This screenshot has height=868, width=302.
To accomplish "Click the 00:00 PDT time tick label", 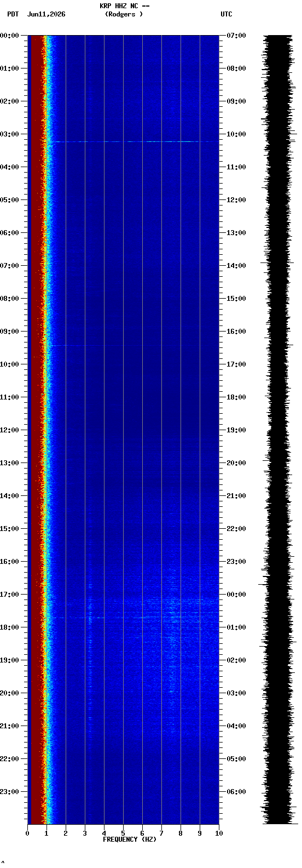I will [9, 36].
